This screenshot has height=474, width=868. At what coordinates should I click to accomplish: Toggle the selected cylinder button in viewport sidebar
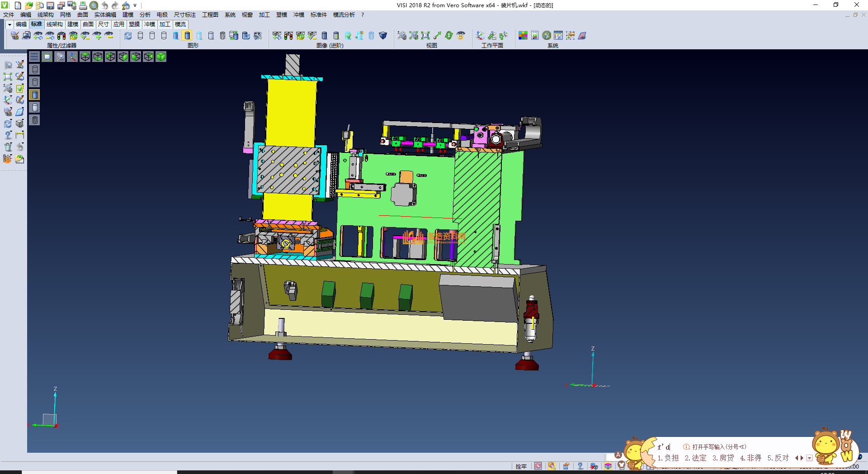35,95
